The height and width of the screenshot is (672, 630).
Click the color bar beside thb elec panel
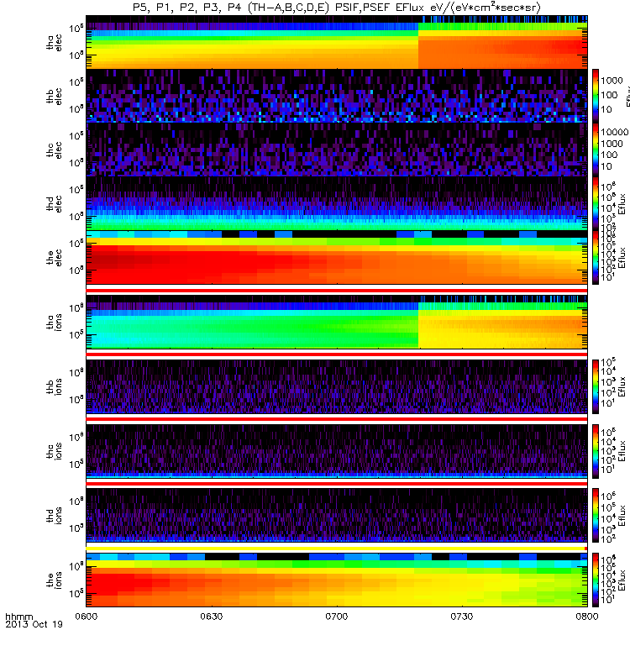pyautogui.click(x=596, y=96)
